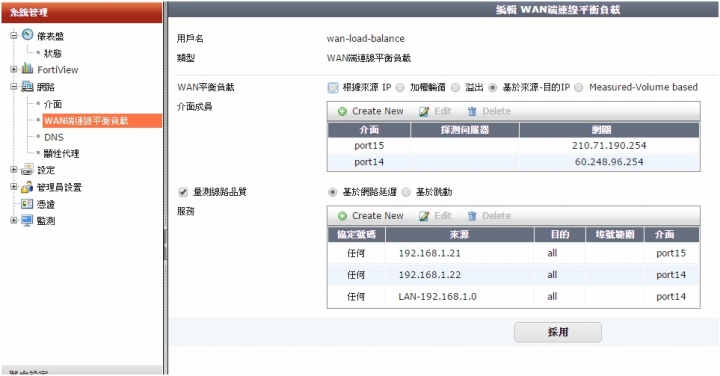720x376 pixels.
Task: Click green plus icon in interface members toolbar
Action: pos(342,112)
